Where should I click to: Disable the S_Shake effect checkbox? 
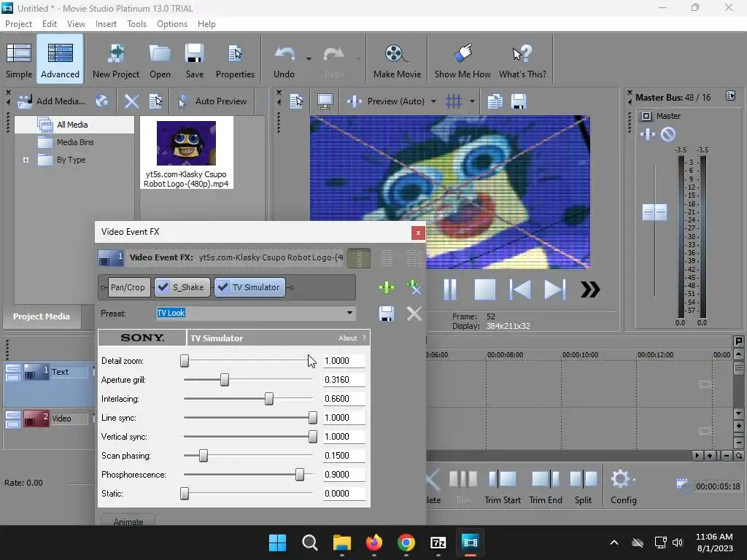point(163,287)
